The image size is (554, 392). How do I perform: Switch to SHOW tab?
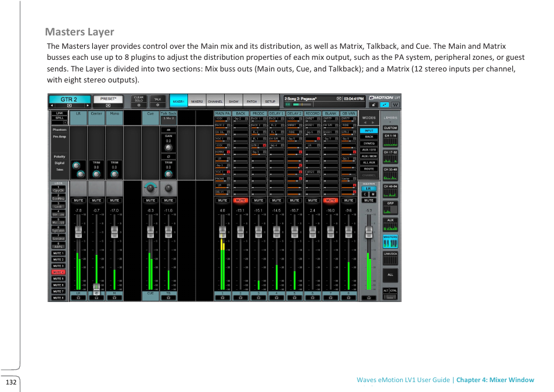tap(233, 101)
